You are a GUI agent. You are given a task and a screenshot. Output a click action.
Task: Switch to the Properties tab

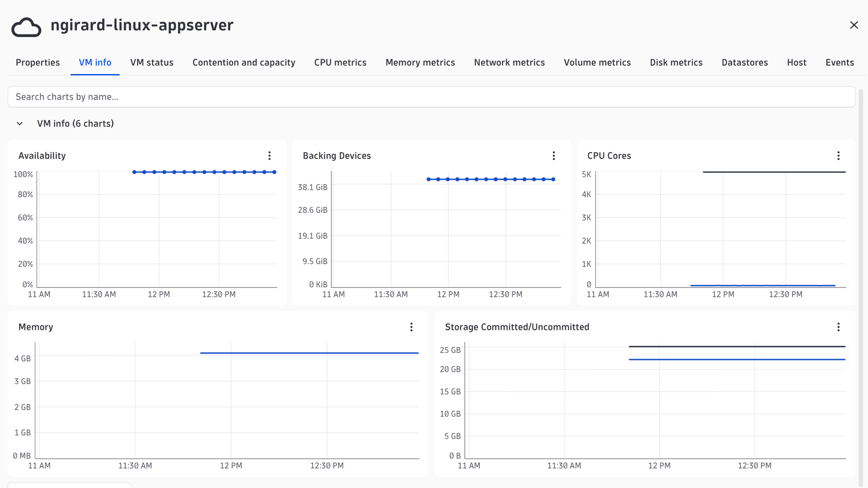tap(38, 62)
